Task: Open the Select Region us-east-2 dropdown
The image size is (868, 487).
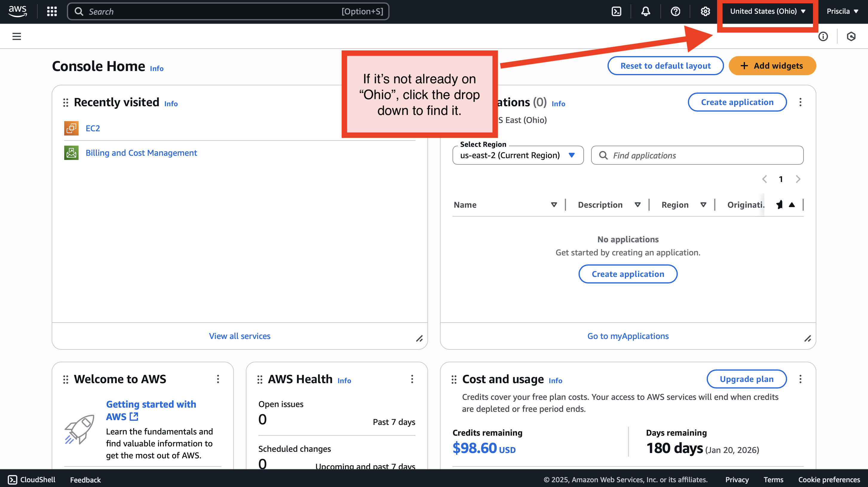Action: 518,155
